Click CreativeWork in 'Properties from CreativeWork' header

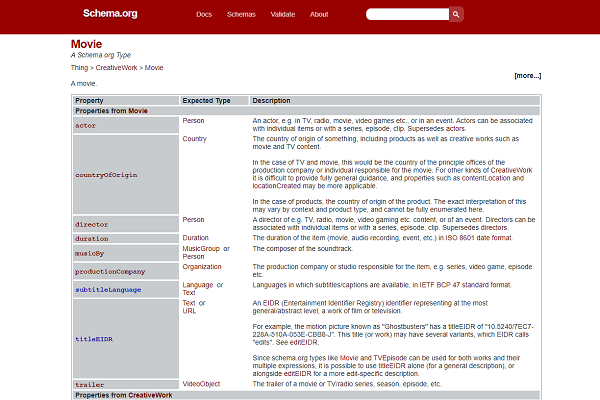click(x=150, y=395)
